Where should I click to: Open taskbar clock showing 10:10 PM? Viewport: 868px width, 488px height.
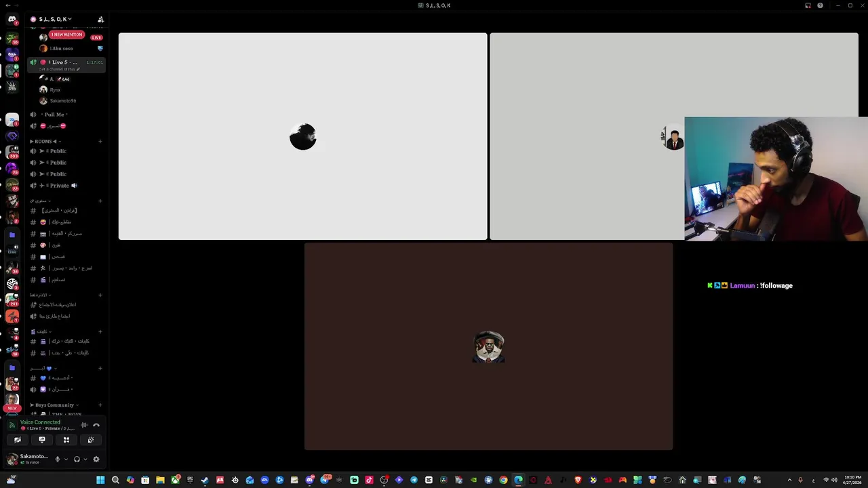tap(852, 480)
